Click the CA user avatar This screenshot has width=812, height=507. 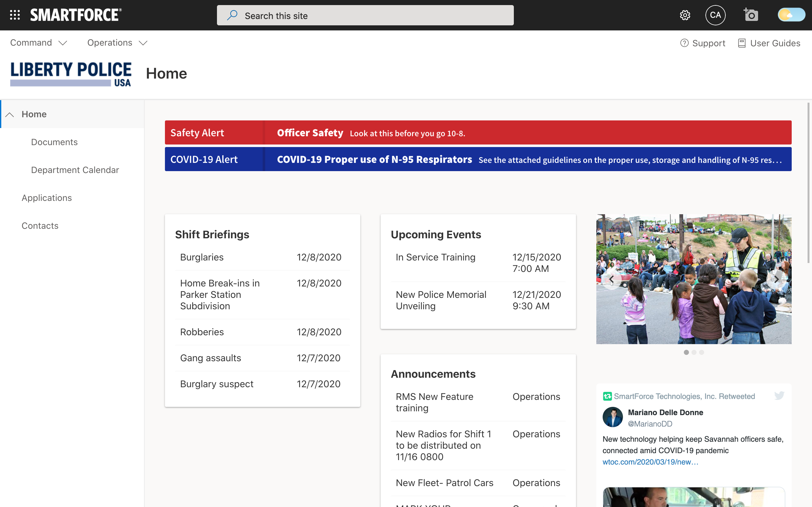[x=715, y=15]
